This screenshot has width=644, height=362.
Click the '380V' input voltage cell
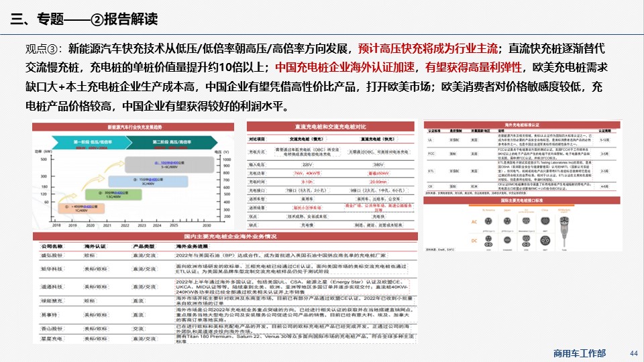(378, 165)
